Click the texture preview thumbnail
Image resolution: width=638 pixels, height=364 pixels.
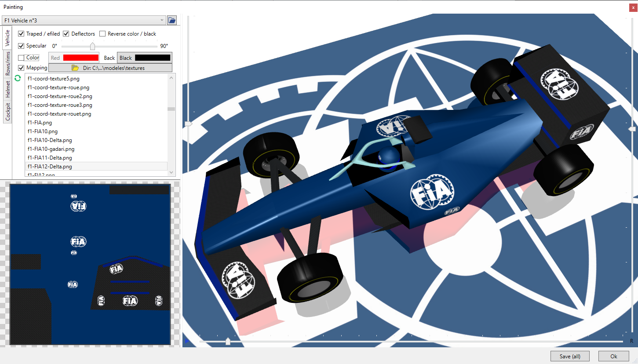pos(90,264)
